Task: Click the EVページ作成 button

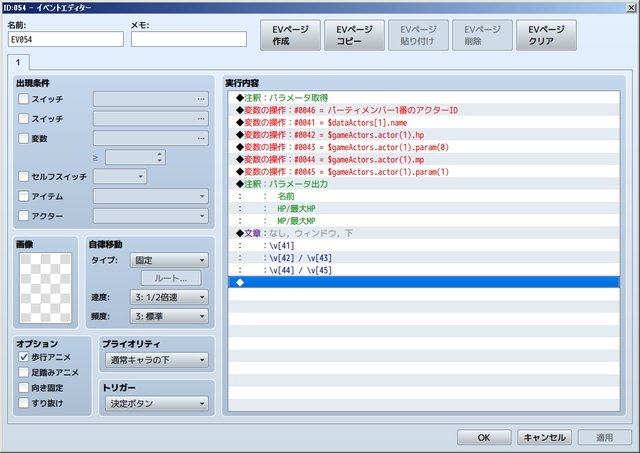Action: pyautogui.click(x=290, y=35)
